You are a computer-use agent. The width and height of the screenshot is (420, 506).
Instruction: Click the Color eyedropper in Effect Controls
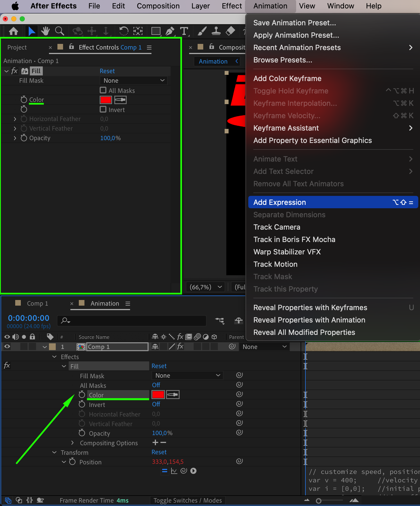coord(120,100)
